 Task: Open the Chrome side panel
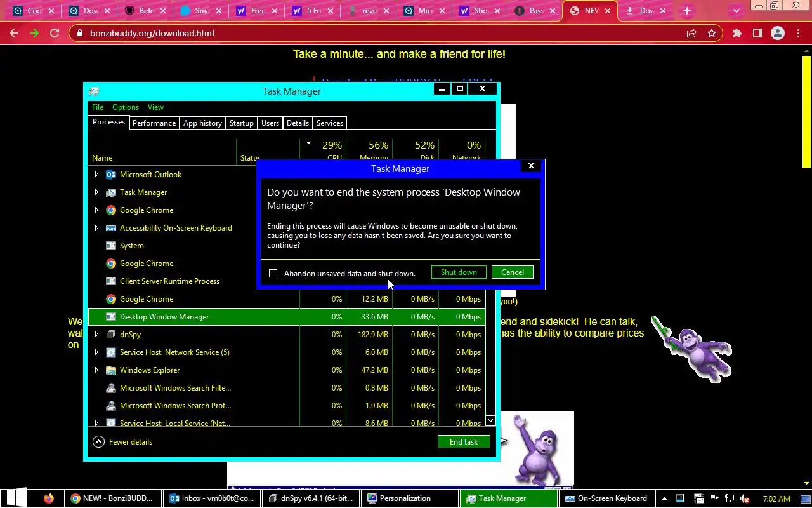tap(757, 33)
